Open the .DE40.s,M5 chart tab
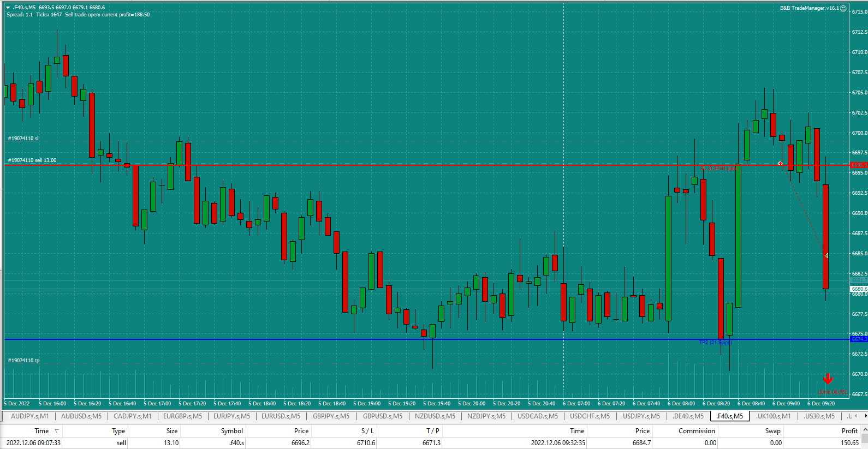This screenshot has width=868, height=449. click(x=688, y=416)
